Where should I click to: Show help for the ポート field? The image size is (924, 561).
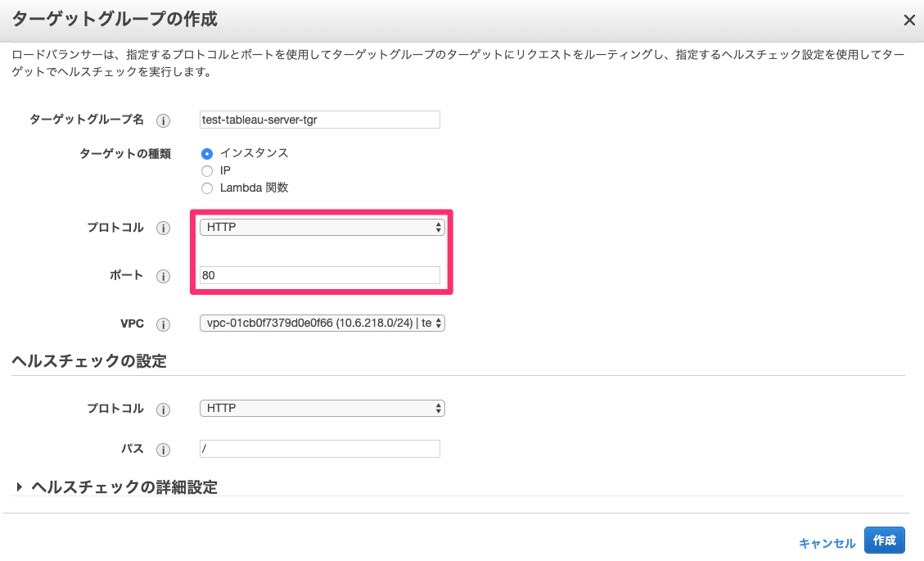(x=163, y=276)
